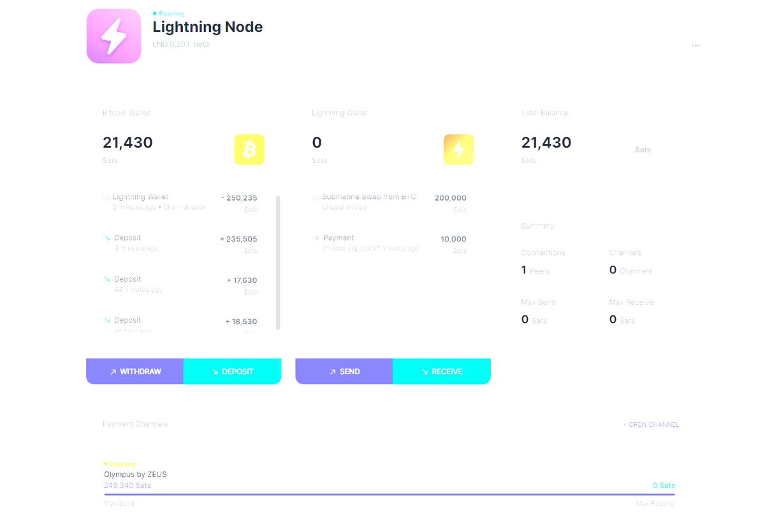Click the Running status indicator

coord(168,13)
